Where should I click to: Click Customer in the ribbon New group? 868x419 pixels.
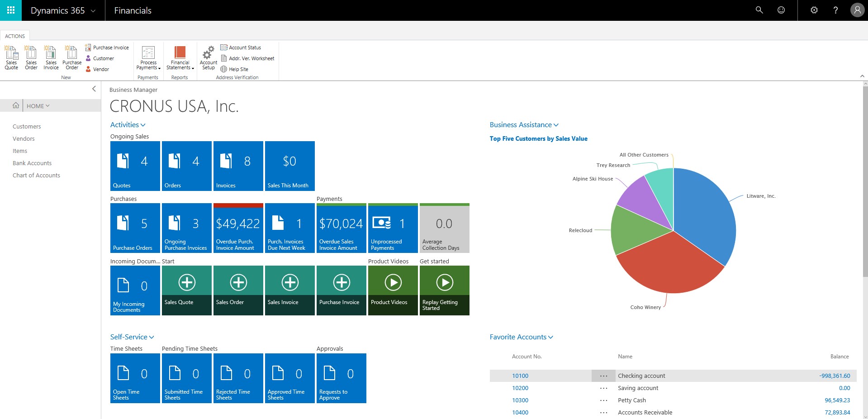pos(100,58)
